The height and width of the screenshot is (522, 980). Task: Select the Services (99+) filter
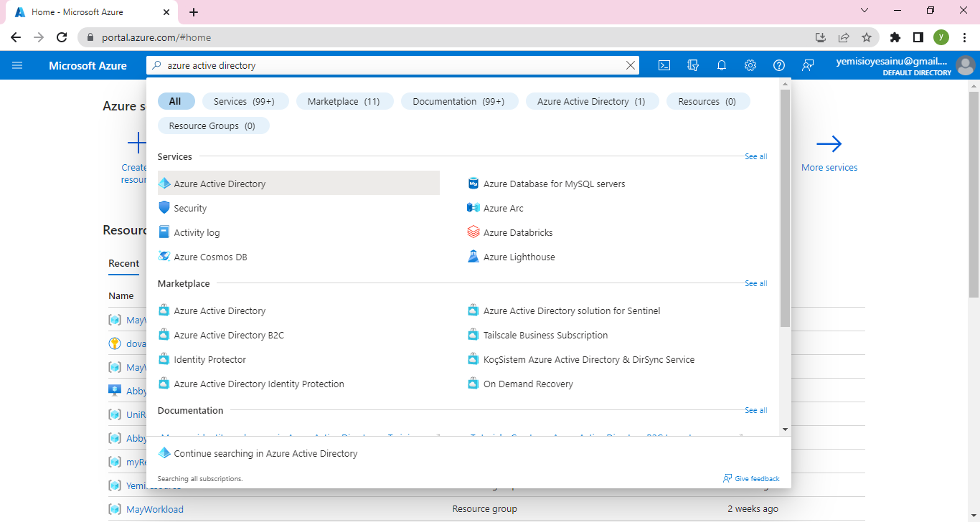coord(244,102)
